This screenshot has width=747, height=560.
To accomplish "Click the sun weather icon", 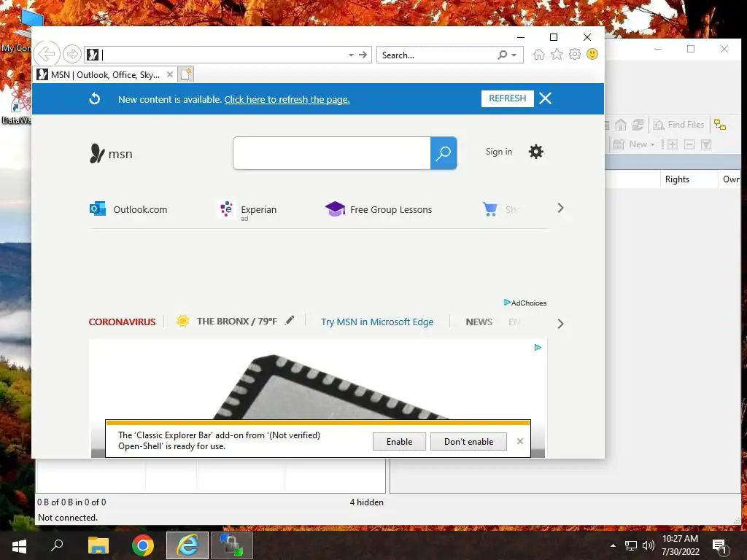I will pos(182,321).
